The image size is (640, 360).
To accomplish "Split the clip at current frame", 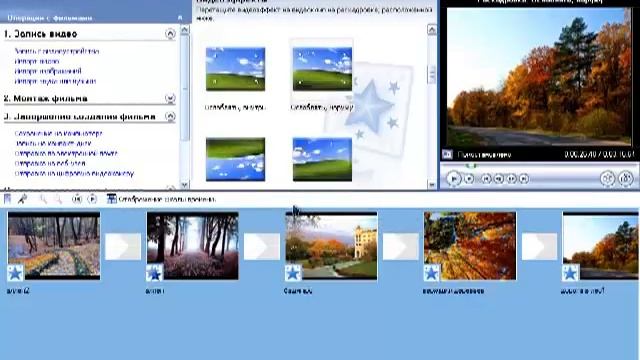I will [607, 178].
